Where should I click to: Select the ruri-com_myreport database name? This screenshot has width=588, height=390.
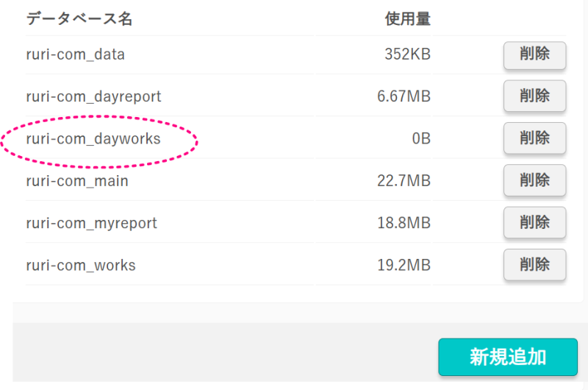tap(91, 224)
